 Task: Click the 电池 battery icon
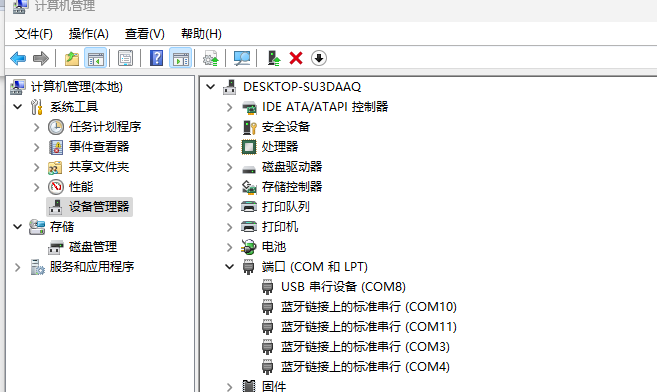coord(249,247)
